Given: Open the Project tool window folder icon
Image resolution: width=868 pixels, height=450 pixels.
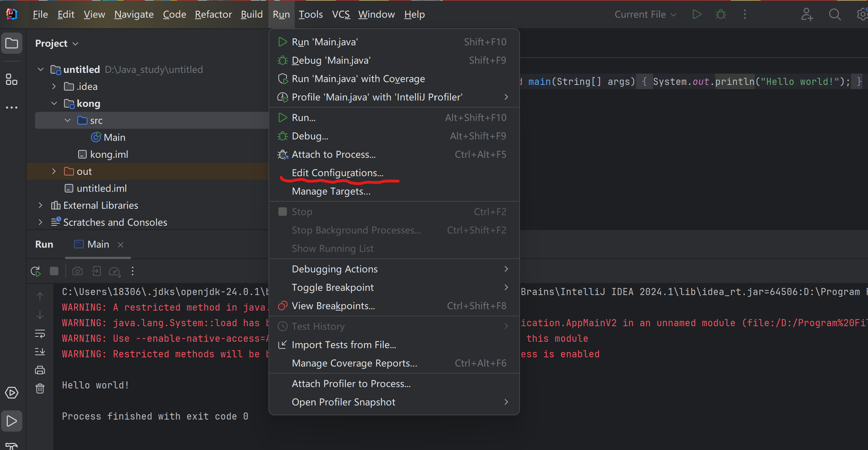Looking at the screenshot, I should point(12,44).
